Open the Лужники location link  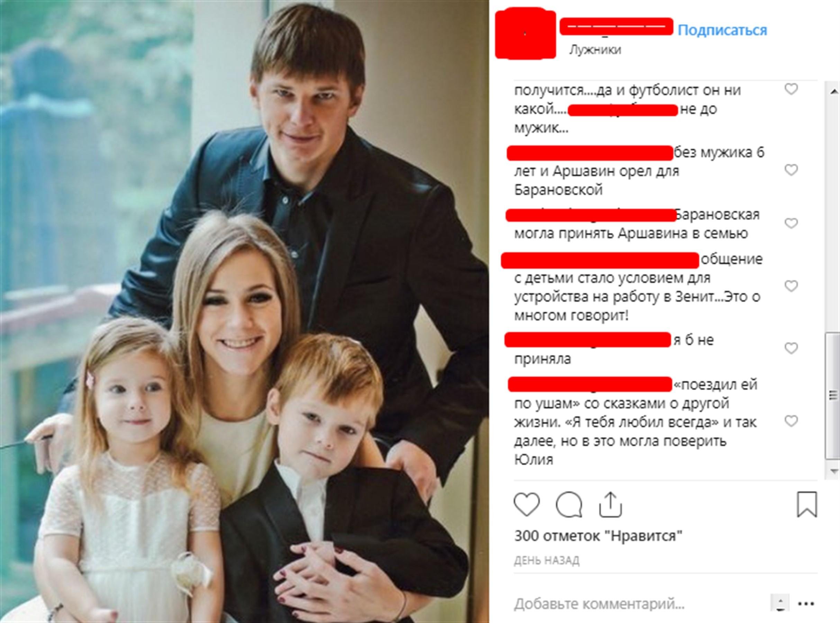(x=595, y=50)
